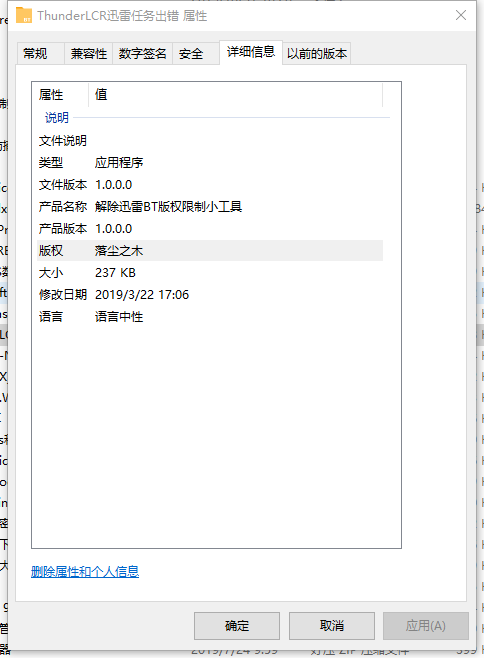The height and width of the screenshot is (658, 484).
Task: Click the value 237 KB
Action: [x=115, y=273]
